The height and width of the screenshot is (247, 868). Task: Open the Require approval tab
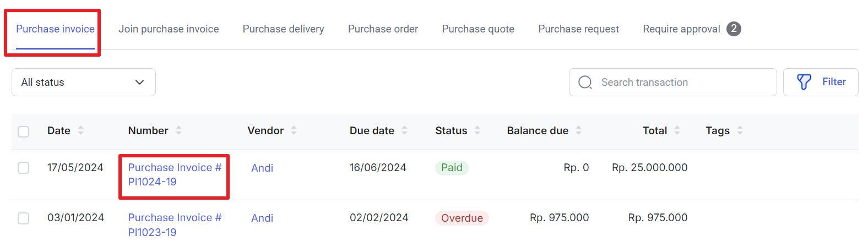pyautogui.click(x=692, y=29)
